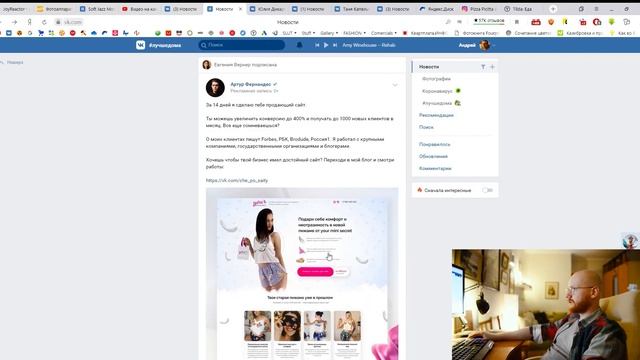Reload the page with refresh icon

tap(44, 22)
